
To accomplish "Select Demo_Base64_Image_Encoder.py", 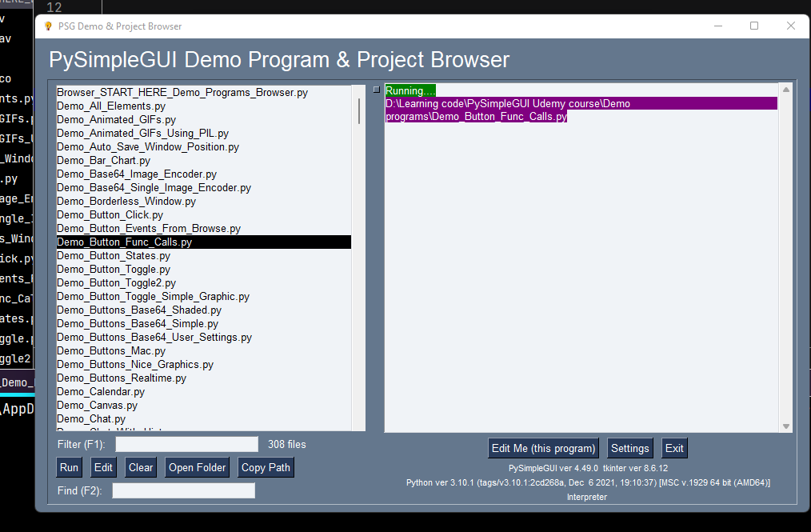I will tap(204, 174).
